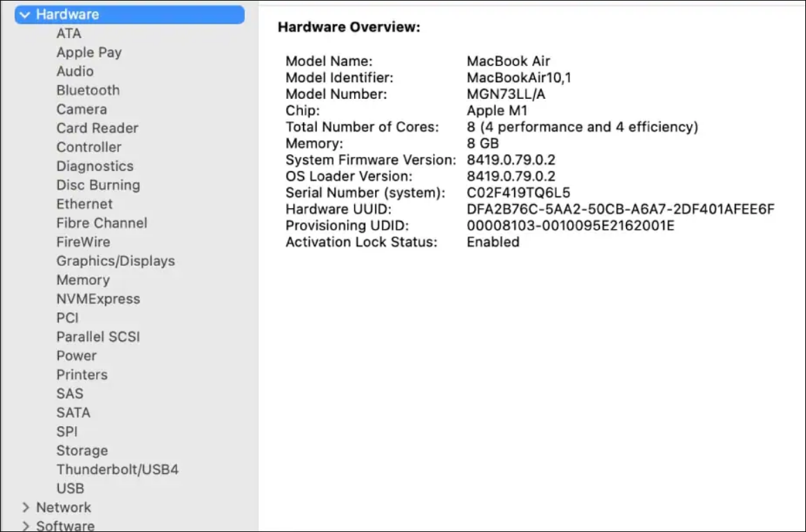Click the Model Number: label

click(x=336, y=94)
